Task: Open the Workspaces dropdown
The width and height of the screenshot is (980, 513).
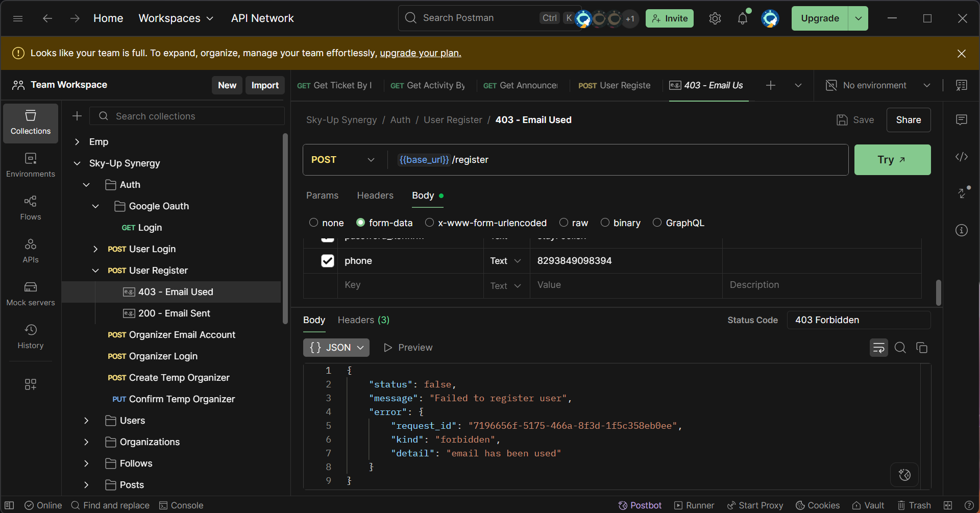Action: 176,18
